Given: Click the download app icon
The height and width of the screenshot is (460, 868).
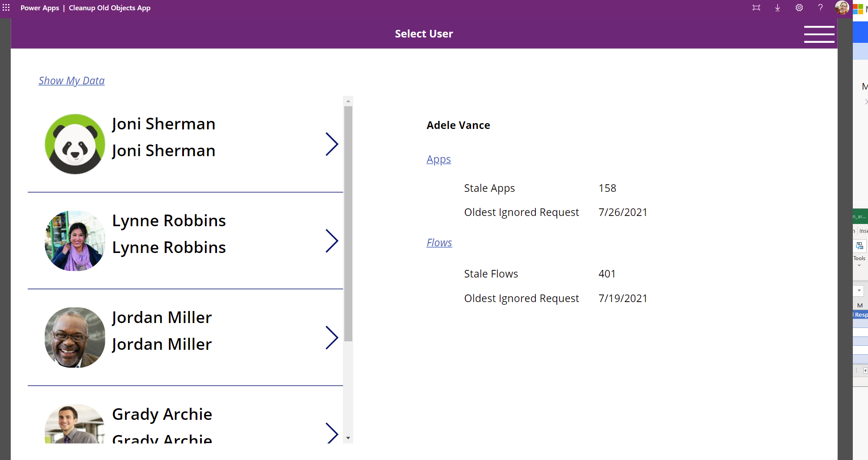Looking at the screenshot, I should click(777, 8).
